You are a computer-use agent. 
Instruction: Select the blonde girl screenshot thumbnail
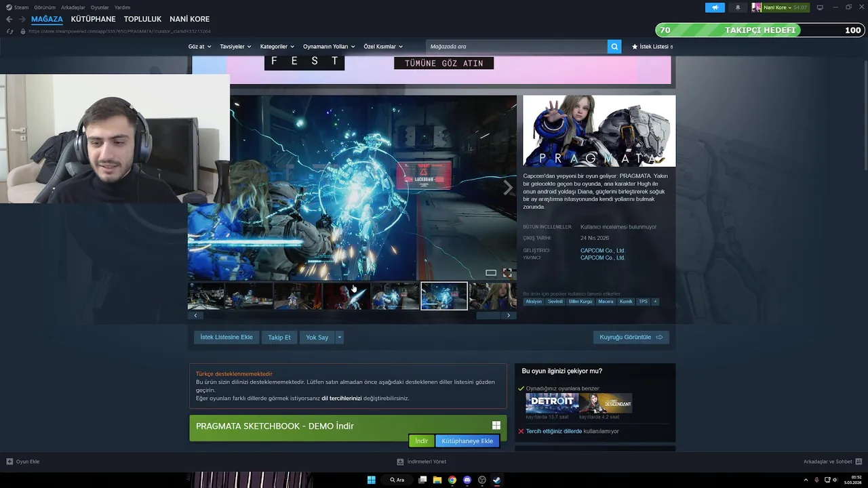click(493, 296)
